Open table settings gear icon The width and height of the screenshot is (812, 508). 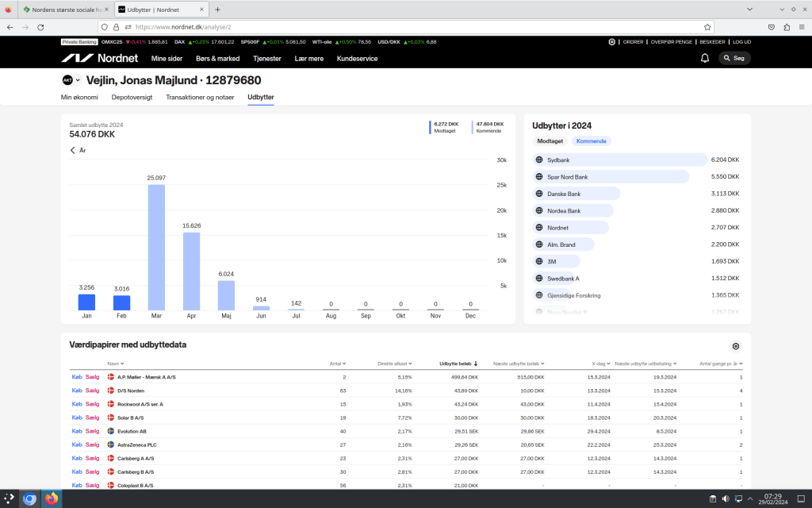click(736, 346)
